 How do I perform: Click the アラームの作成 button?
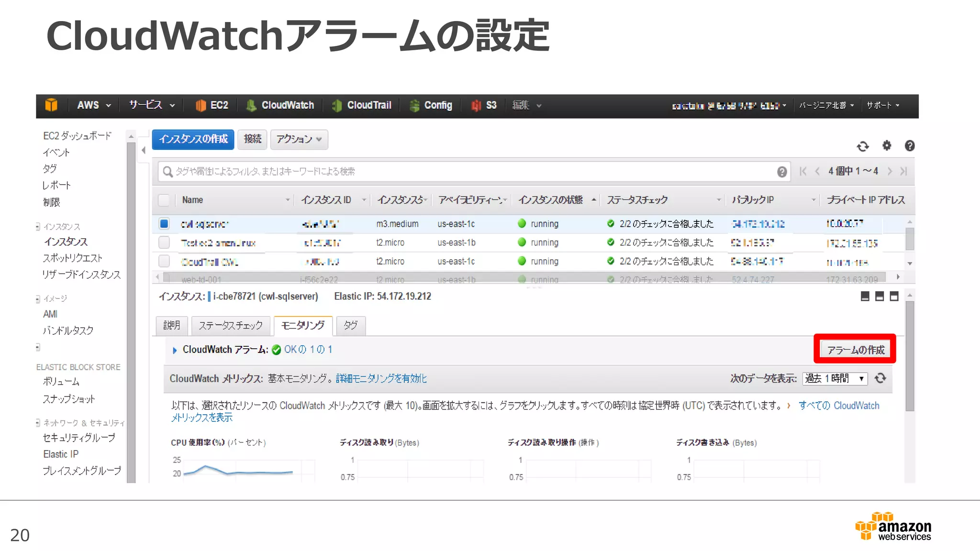coord(856,350)
